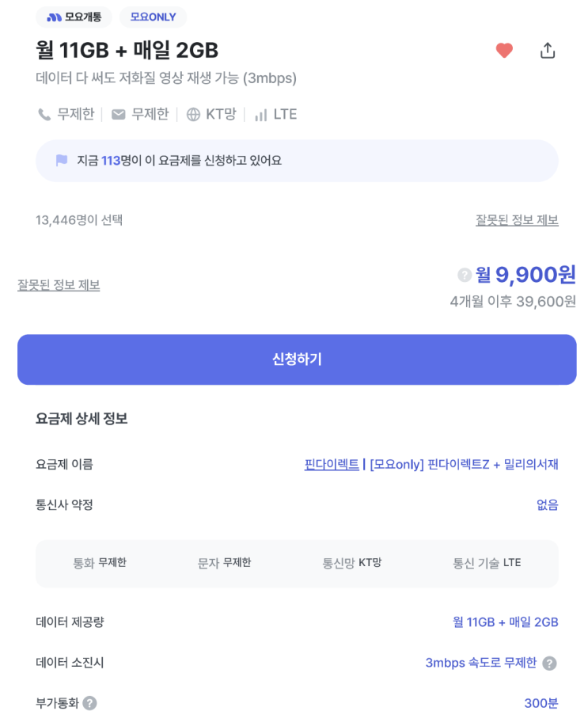Open help icon beside 3mbps 속도로 무제한

tap(549, 664)
